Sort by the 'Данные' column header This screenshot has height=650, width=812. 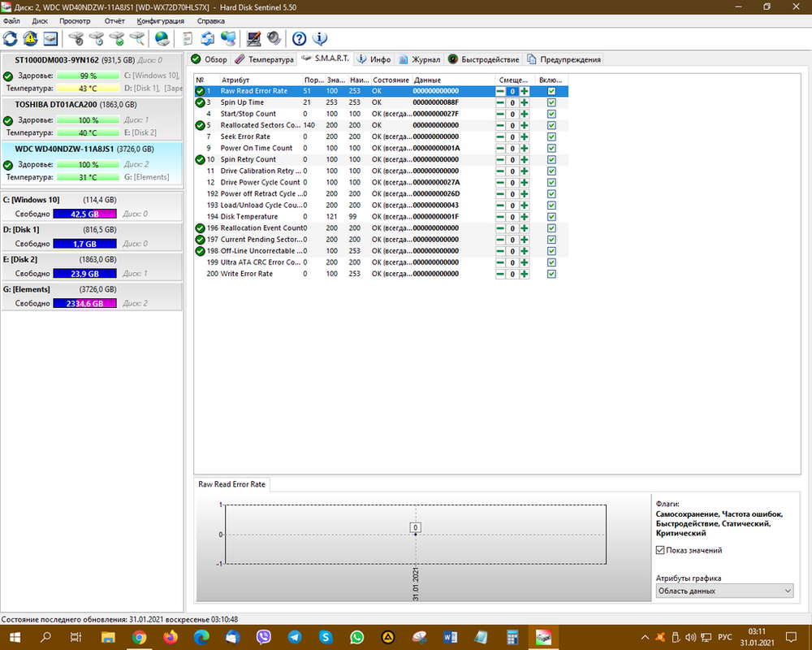pos(453,80)
